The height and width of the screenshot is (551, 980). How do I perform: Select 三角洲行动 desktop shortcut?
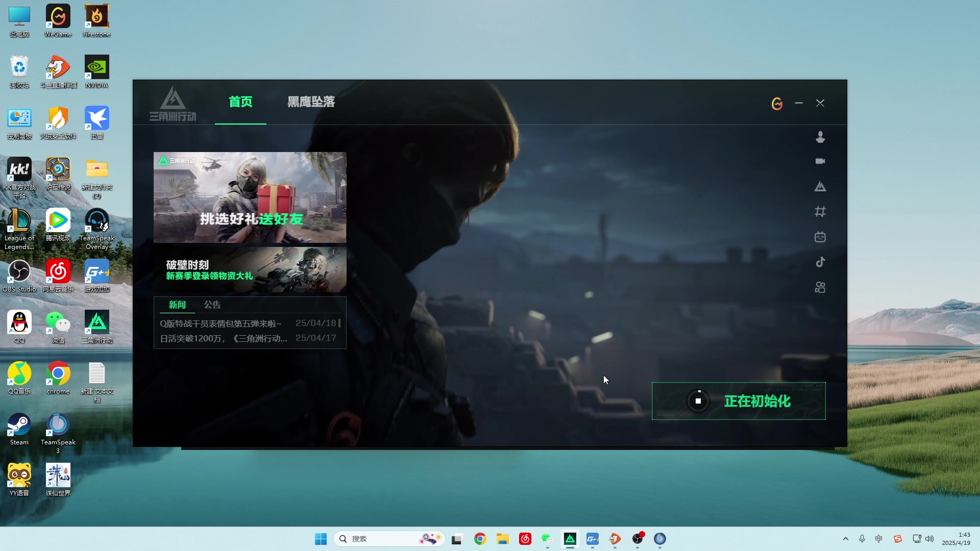(96, 327)
